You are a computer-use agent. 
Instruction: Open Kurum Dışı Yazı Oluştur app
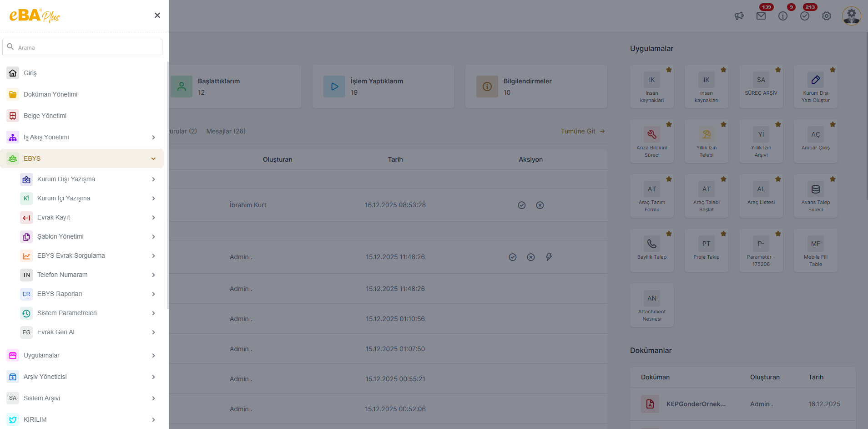click(x=815, y=87)
